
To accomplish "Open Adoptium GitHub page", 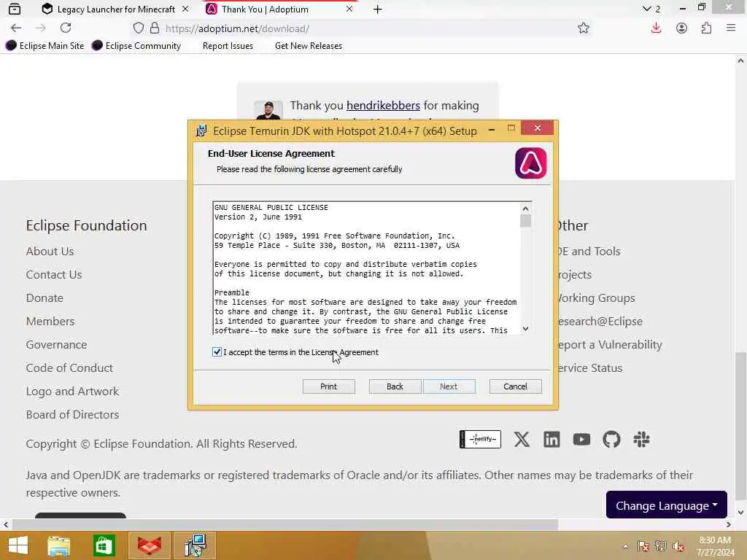I will [x=611, y=439].
